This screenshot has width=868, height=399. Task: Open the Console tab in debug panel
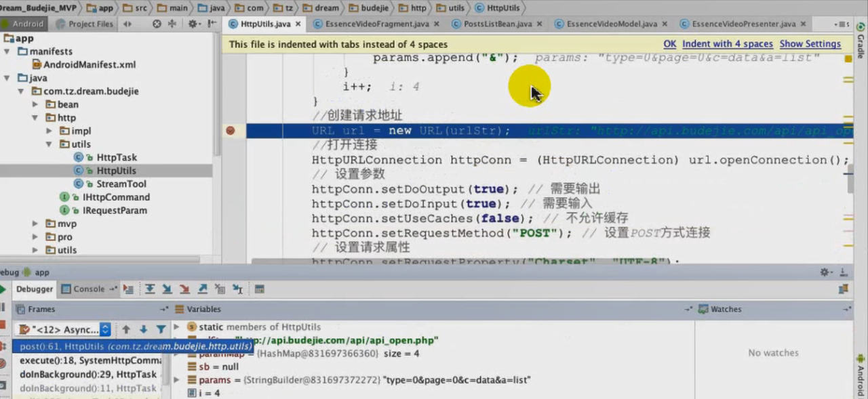88,289
